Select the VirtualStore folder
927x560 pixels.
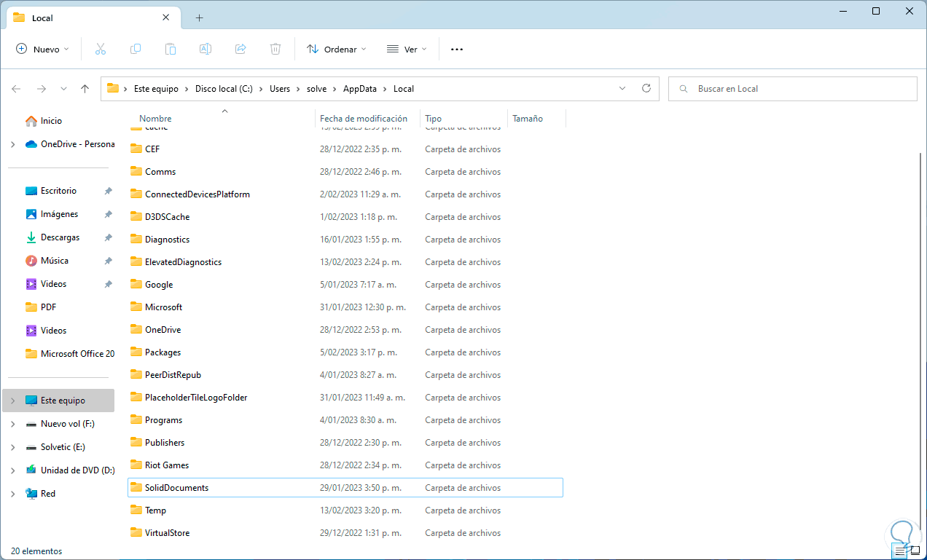click(345, 533)
